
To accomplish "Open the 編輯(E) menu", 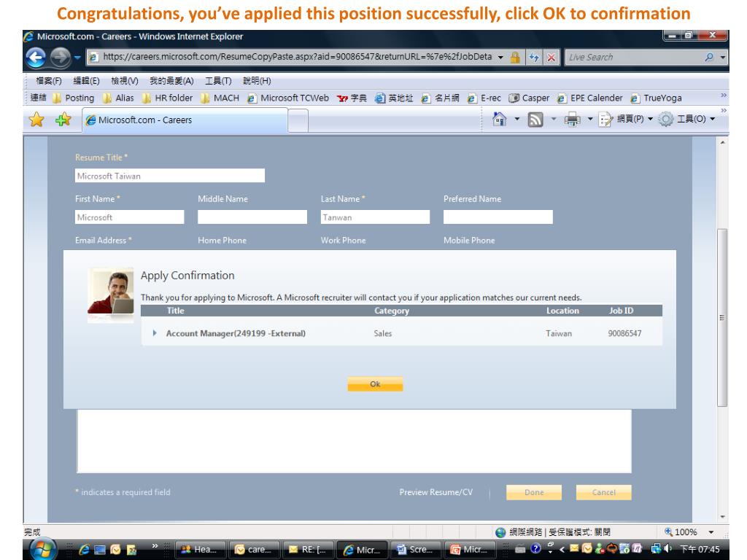I will tap(86, 81).
